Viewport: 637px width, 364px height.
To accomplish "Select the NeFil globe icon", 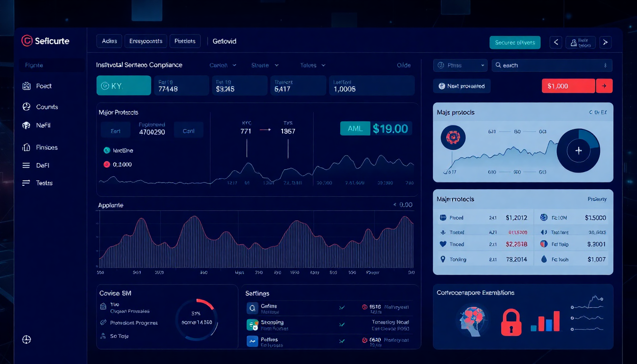I will 27,126.
